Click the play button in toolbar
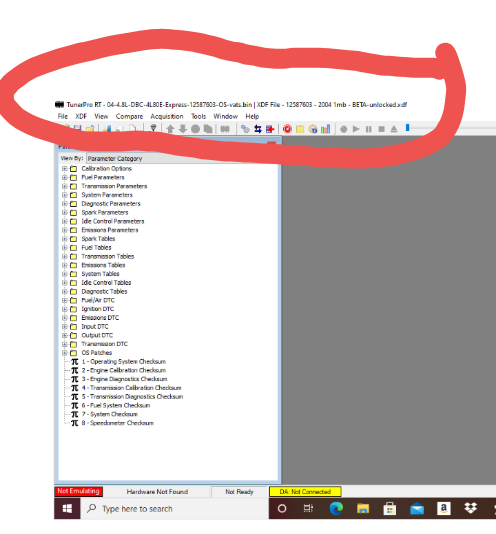The image size is (496, 534). coord(356,129)
